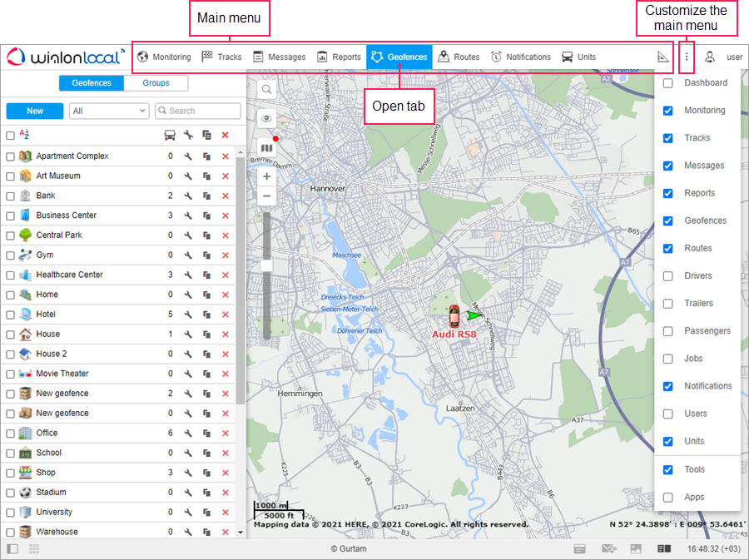Click the map search magnifier icon
Viewport: 749px width, 560px height.
[x=267, y=89]
